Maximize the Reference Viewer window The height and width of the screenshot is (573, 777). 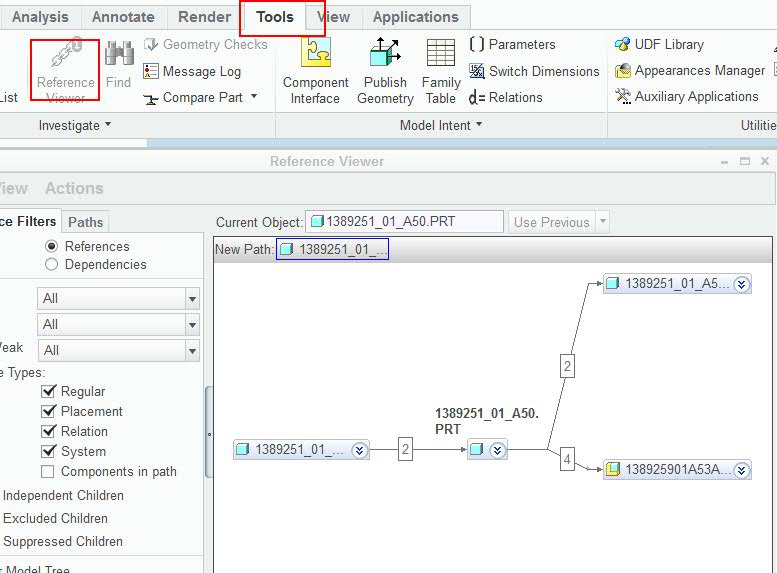(744, 161)
